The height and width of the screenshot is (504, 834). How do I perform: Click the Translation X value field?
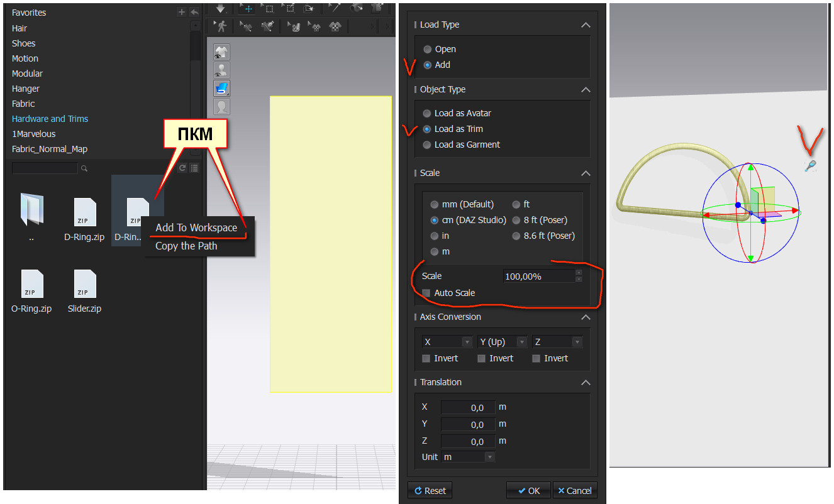click(468, 407)
